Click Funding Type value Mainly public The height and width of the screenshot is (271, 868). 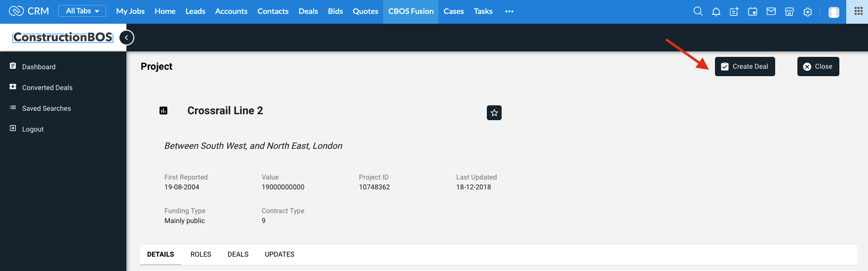[185, 221]
